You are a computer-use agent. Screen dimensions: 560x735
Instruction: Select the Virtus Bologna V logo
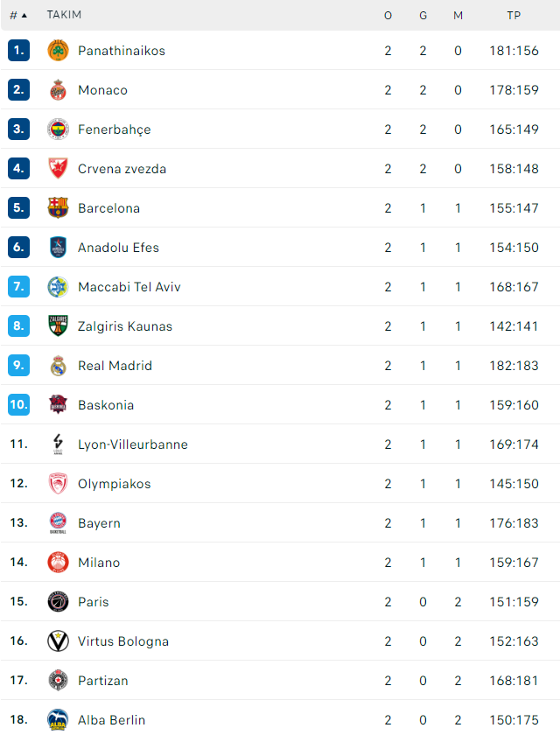coord(58,641)
